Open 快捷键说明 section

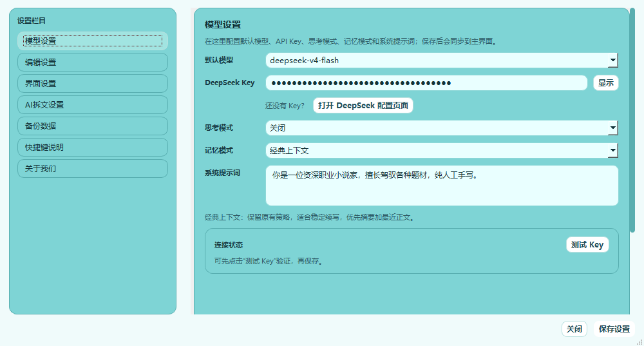pyautogui.click(x=93, y=147)
